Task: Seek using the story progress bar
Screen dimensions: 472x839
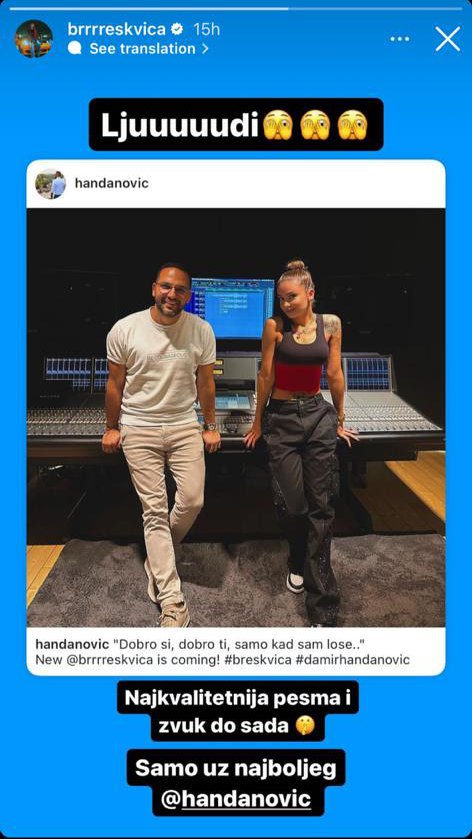Action: (236, 9)
